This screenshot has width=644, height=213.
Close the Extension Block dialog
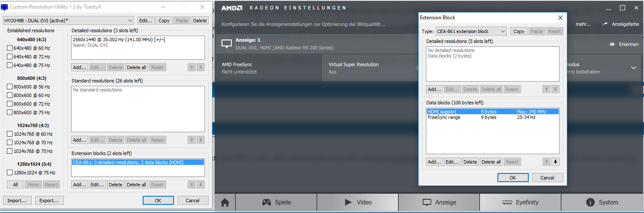(x=560, y=18)
